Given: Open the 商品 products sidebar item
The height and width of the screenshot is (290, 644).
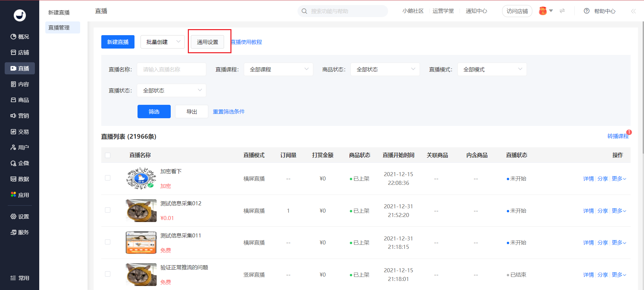Looking at the screenshot, I should coord(20,100).
